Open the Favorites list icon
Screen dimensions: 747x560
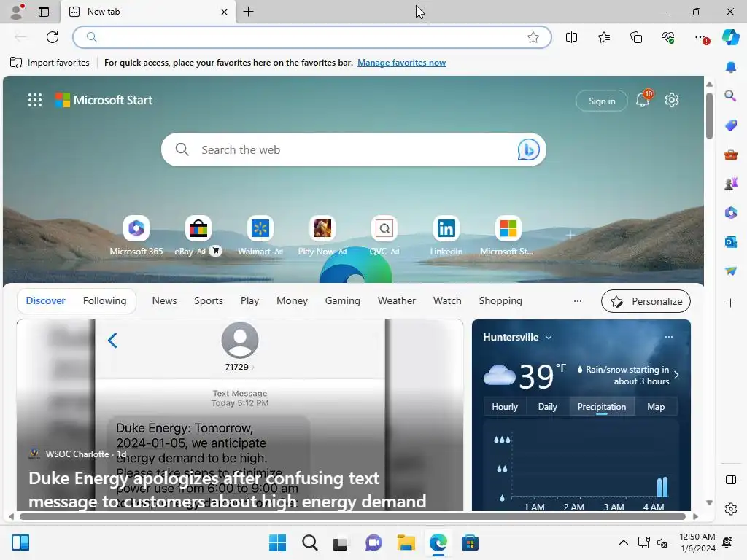pyautogui.click(x=603, y=37)
